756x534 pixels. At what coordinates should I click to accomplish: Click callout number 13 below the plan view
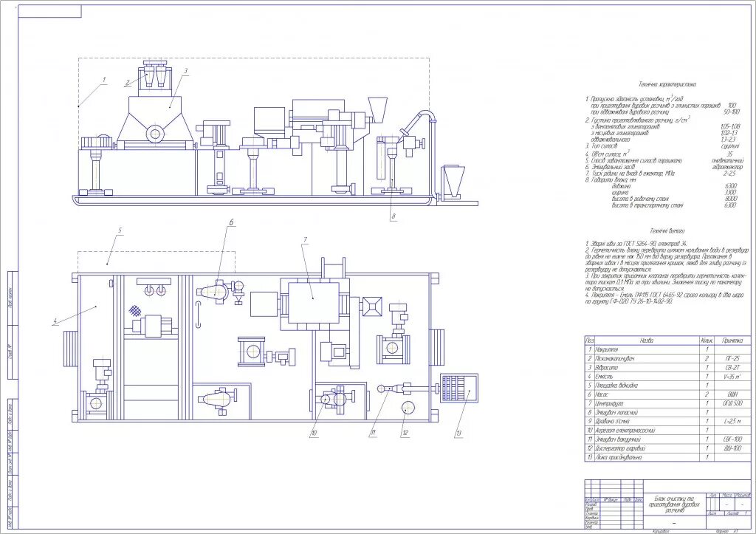[x=458, y=433]
